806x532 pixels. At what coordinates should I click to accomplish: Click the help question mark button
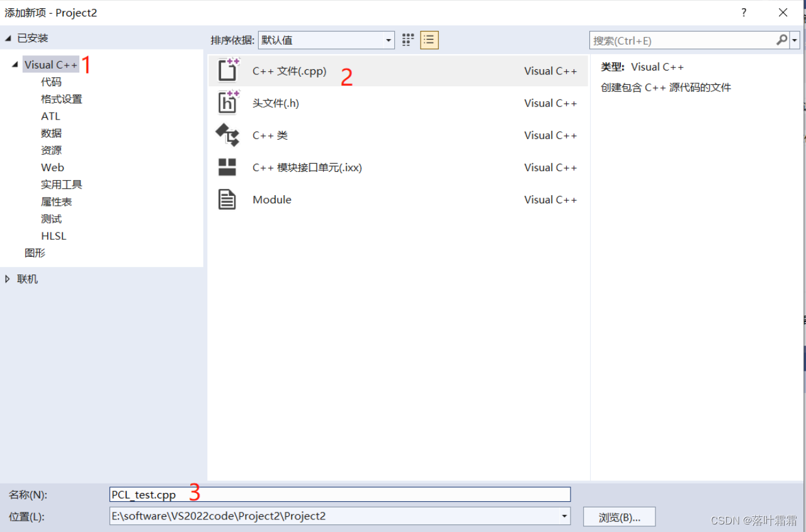coord(744,13)
